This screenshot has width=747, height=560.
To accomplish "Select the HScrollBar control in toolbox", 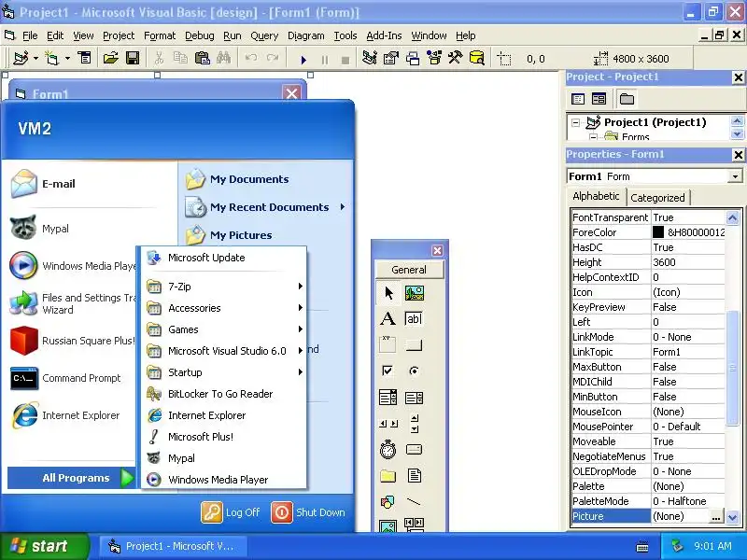I will (x=388, y=424).
